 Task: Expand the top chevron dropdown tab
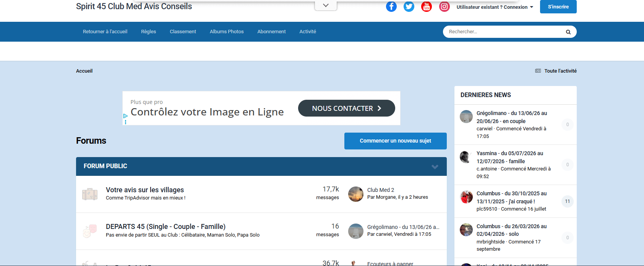point(326,6)
